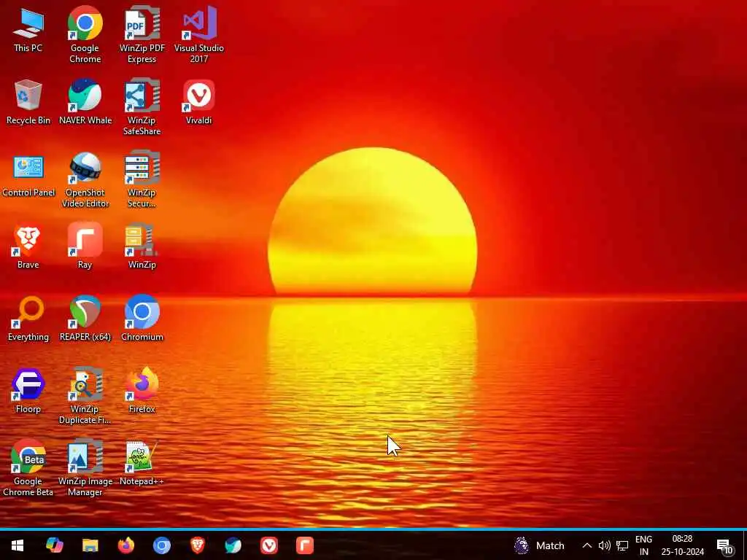Open the volume control in system tray
Screen dimensions: 747x560
(604, 545)
